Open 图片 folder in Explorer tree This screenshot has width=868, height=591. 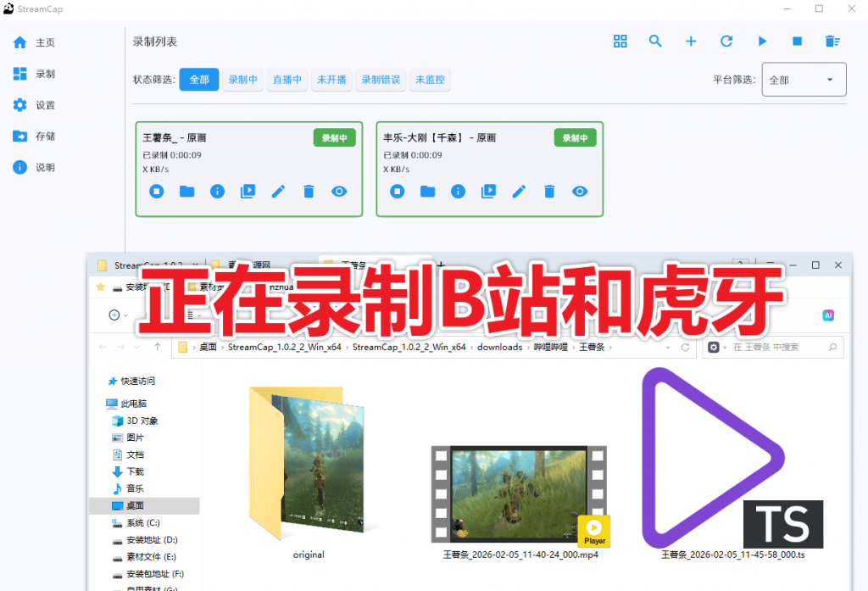click(129, 438)
